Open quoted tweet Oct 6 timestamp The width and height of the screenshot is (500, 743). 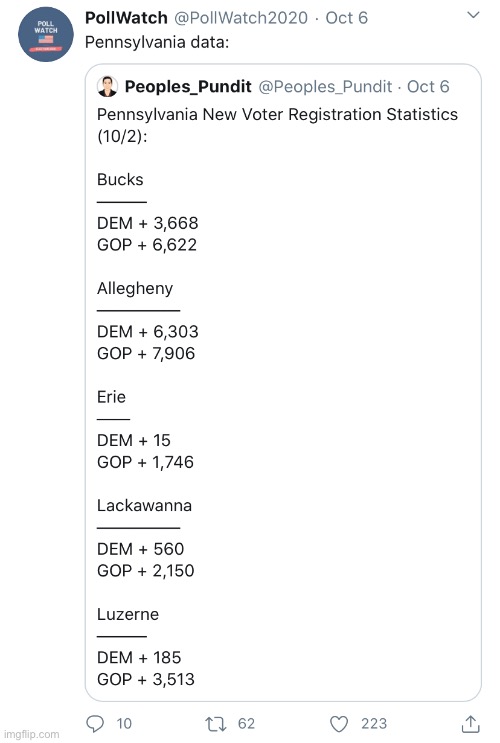428,87
